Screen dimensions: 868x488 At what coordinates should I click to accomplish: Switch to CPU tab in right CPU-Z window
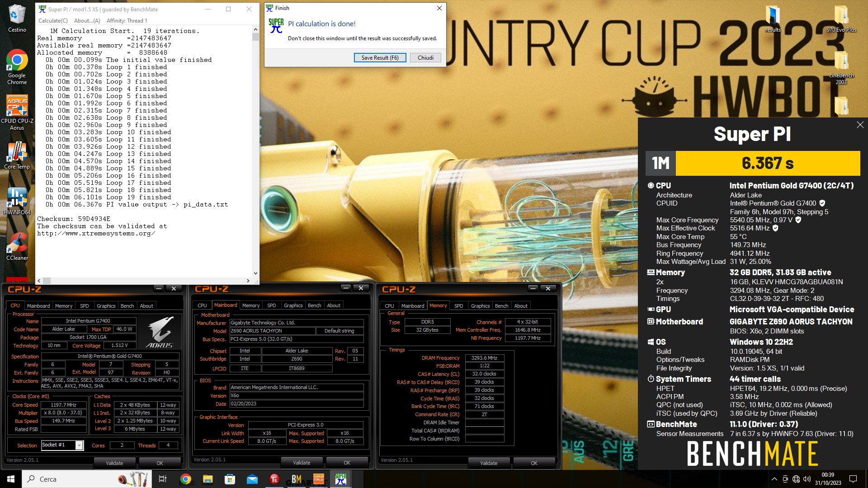[x=389, y=306]
